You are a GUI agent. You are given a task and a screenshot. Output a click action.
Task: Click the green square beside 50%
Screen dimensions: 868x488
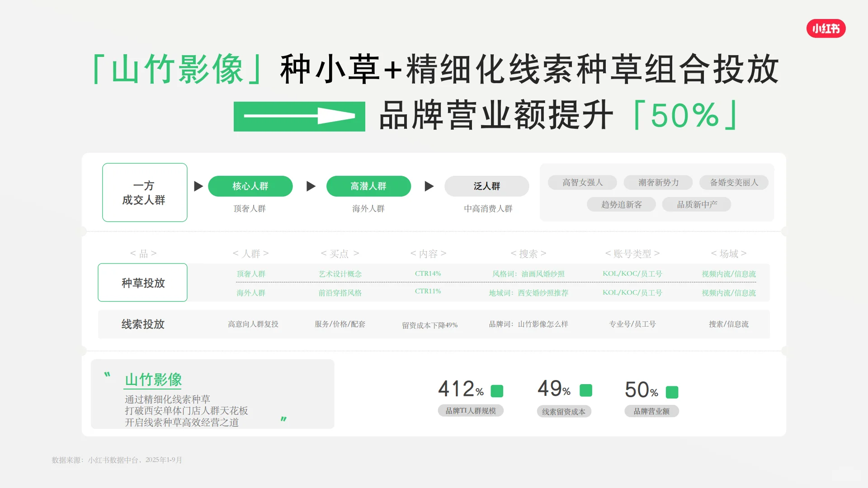pyautogui.click(x=673, y=392)
